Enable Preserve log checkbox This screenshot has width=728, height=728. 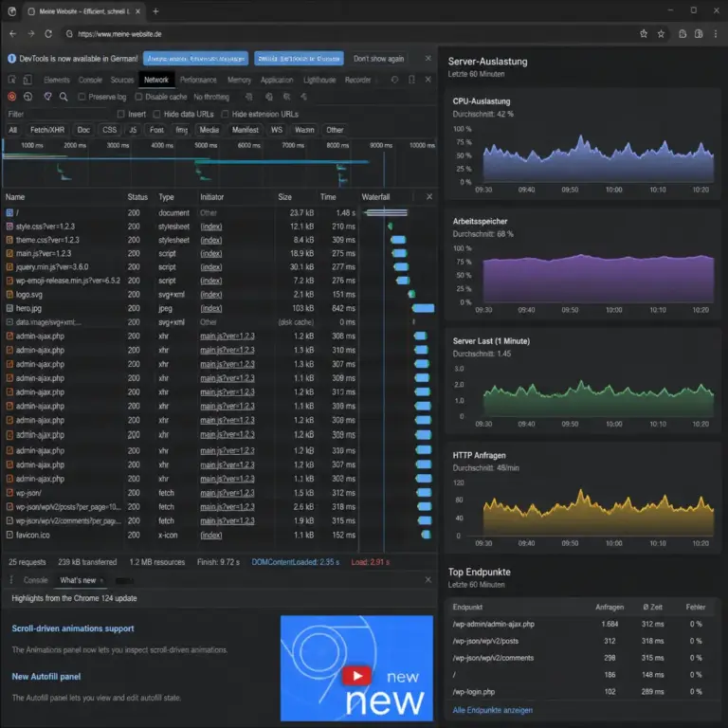tap(82, 97)
